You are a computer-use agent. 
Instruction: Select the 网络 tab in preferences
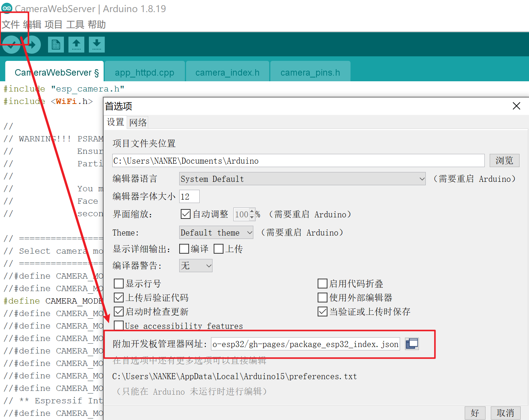coord(138,122)
